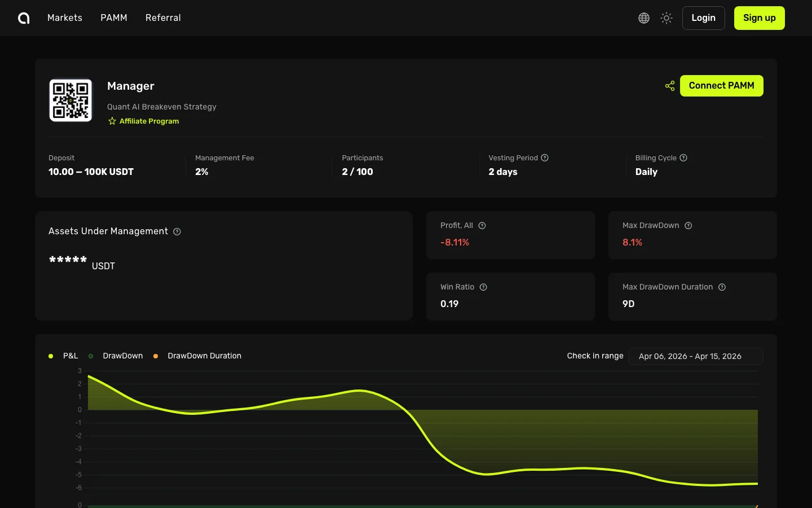Click the Assets Under Management info icon
The height and width of the screenshot is (508, 812).
[x=177, y=231]
